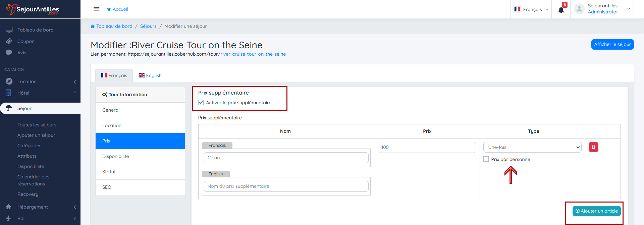The width and height of the screenshot is (644, 225).
Task: Open the Français language selector
Action: click(531, 9)
